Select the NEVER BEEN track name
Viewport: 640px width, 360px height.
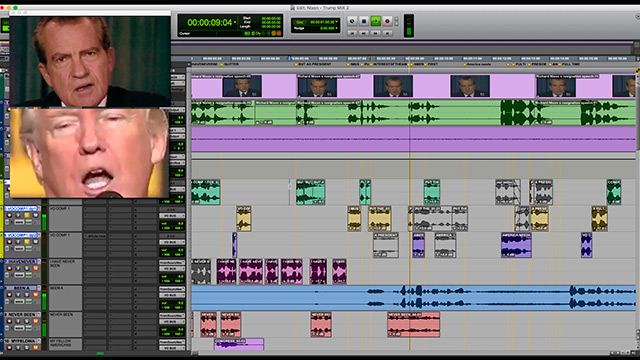(x=20, y=314)
